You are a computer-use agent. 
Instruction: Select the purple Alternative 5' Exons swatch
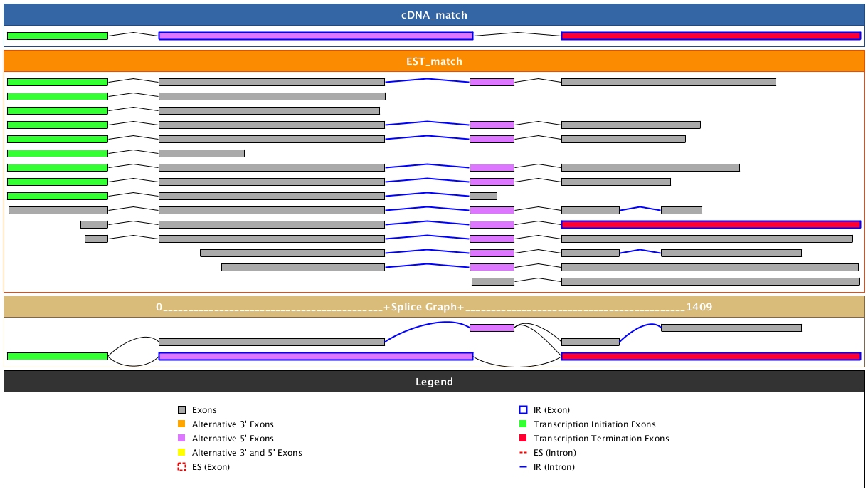[x=181, y=439]
